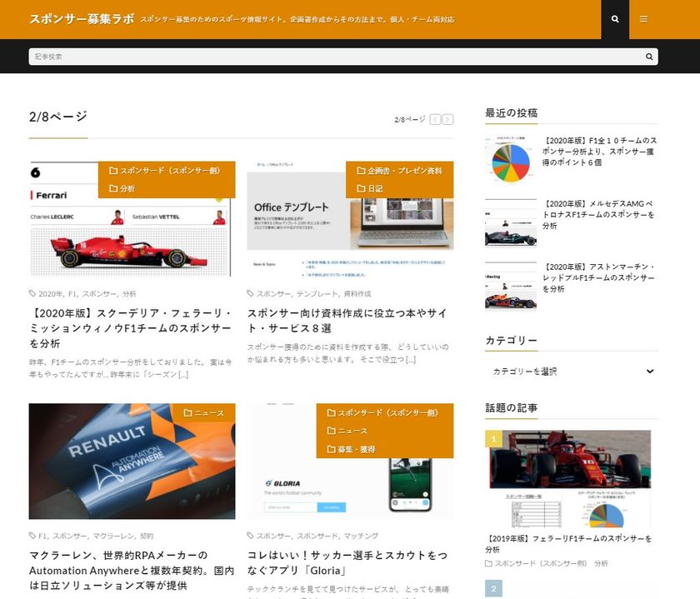Click the folder icon on the 分析 label over the Ferrari image
The image size is (700, 599).
[x=114, y=189]
